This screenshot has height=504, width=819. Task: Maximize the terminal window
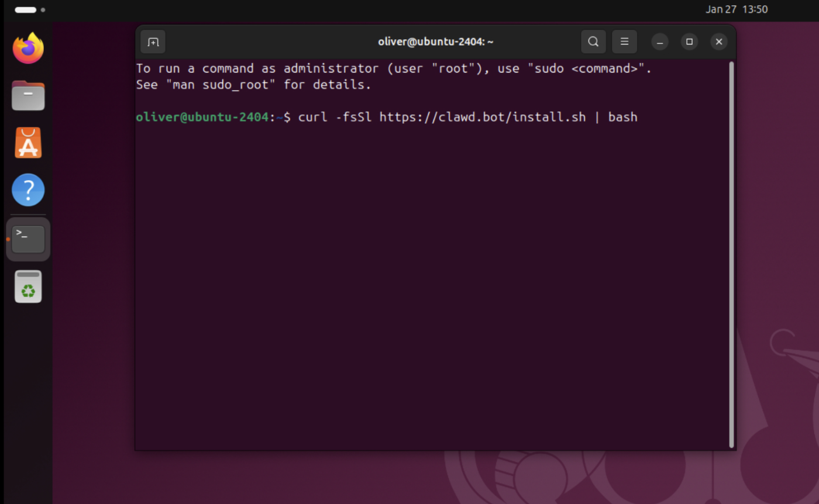689,42
